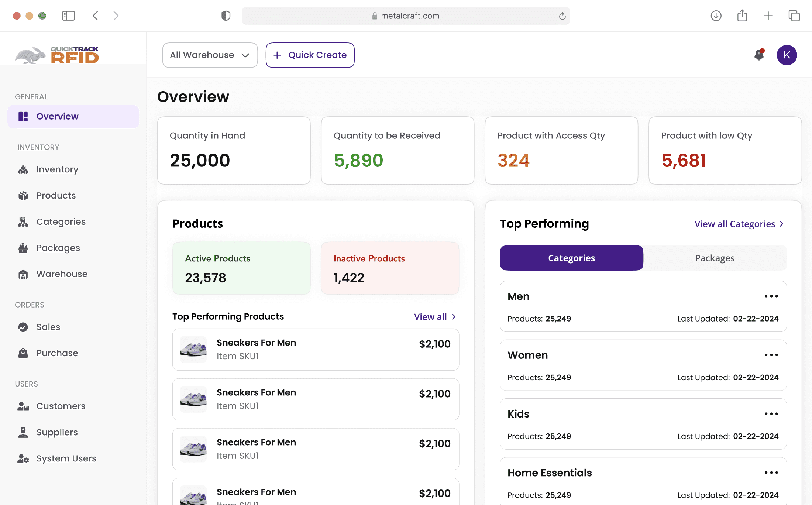Open the Men category options menu

771,296
